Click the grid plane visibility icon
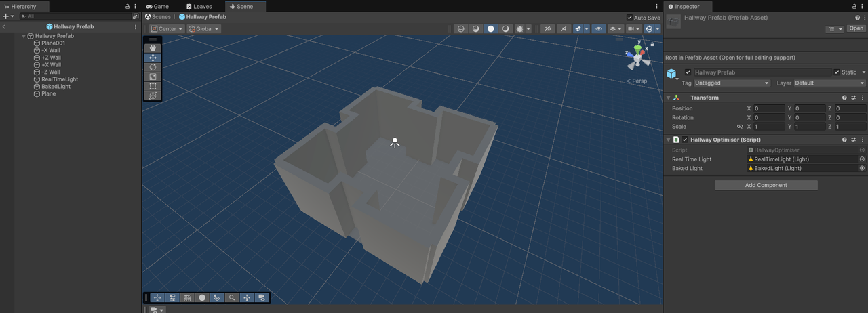Image resolution: width=868 pixels, height=313 pixels. tap(217, 297)
